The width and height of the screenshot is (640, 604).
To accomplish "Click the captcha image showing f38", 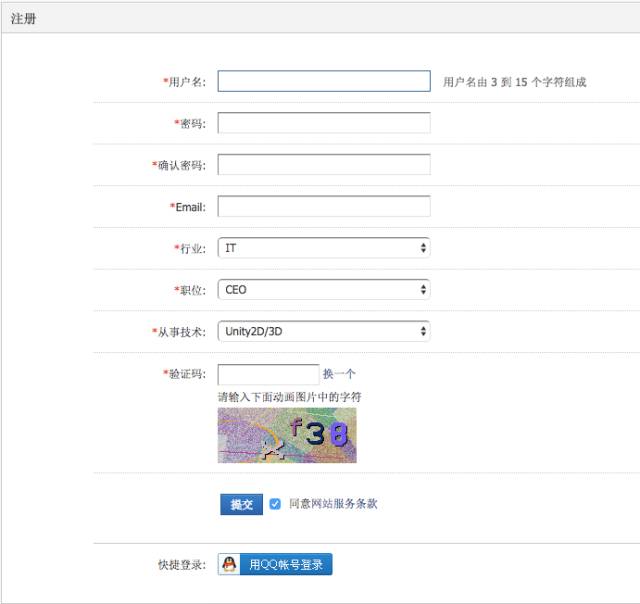I will tap(287, 435).
